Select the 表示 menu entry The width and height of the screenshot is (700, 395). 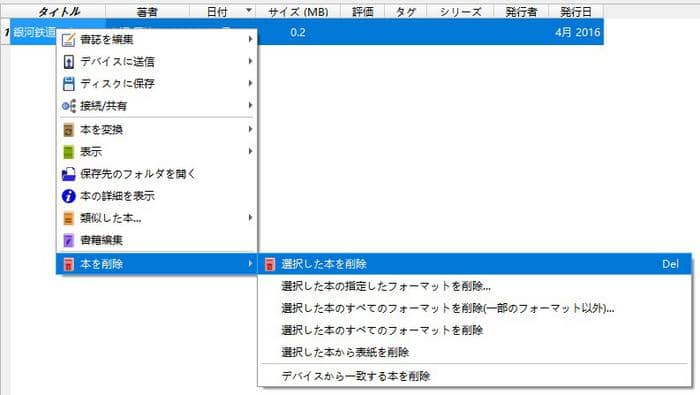(x=157, y=152)
